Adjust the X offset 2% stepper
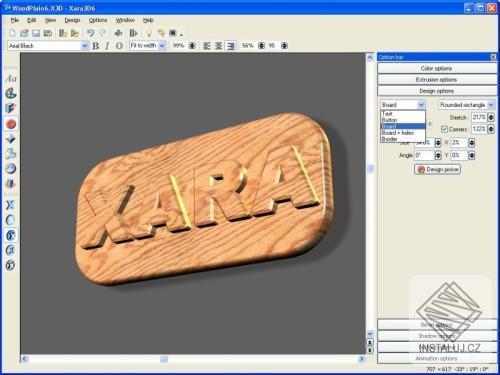 point(471,143)
